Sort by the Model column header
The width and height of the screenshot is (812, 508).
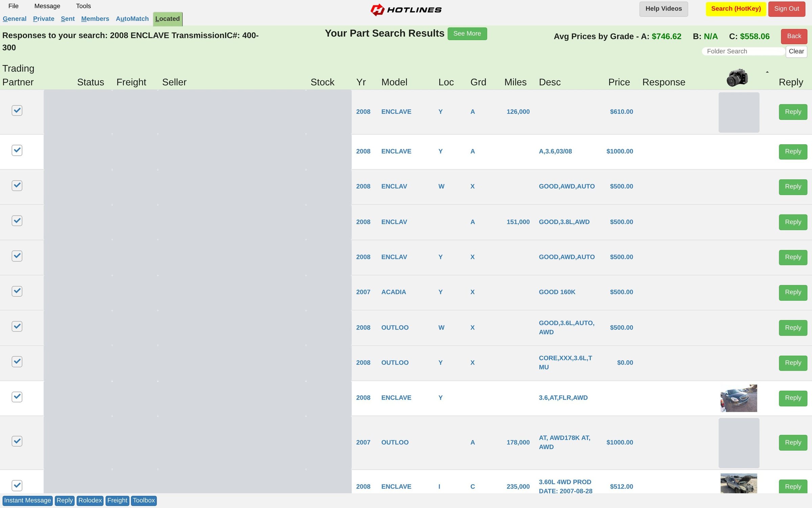click(394, 82)
